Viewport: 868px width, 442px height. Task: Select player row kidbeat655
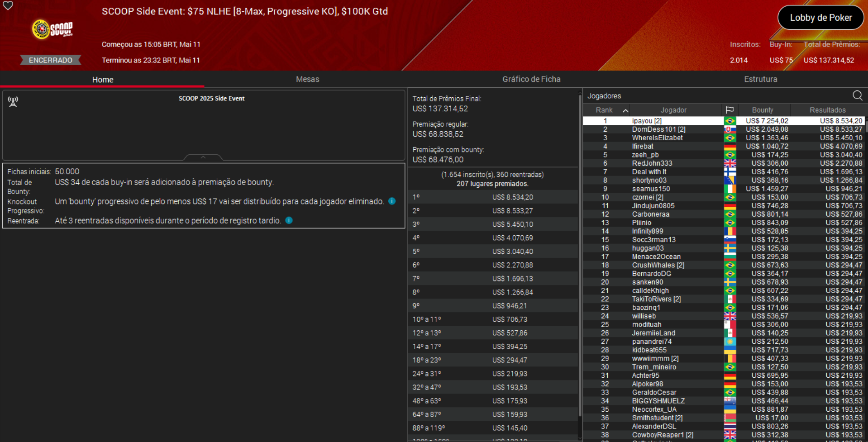point(724,350)
